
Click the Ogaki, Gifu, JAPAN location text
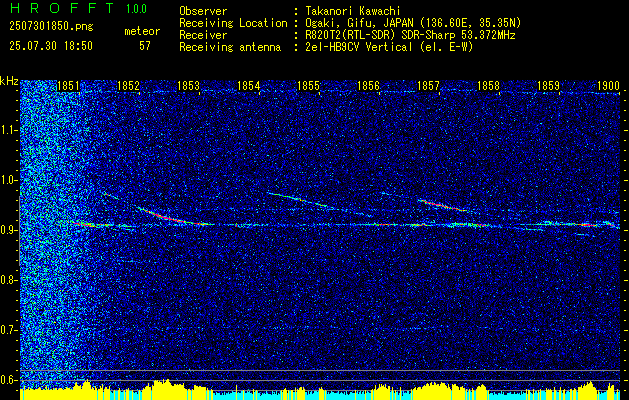pyautogui.click(x=414, y=23)
